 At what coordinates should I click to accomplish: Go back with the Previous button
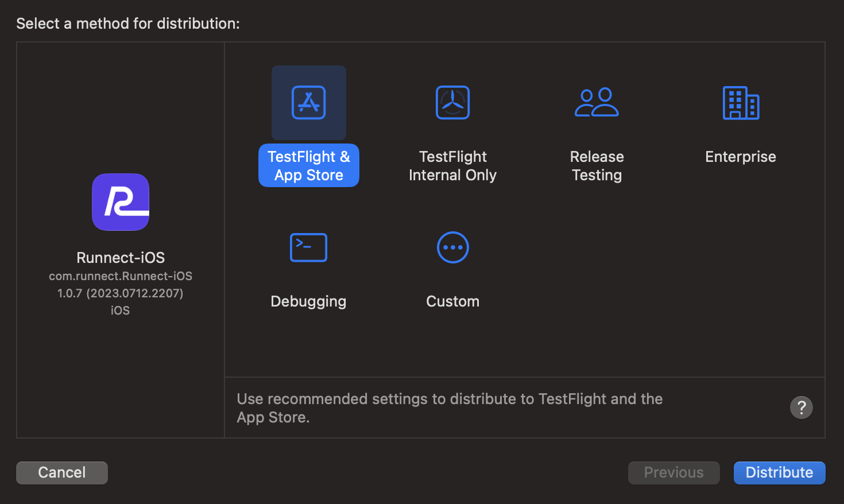pos(673,472)
